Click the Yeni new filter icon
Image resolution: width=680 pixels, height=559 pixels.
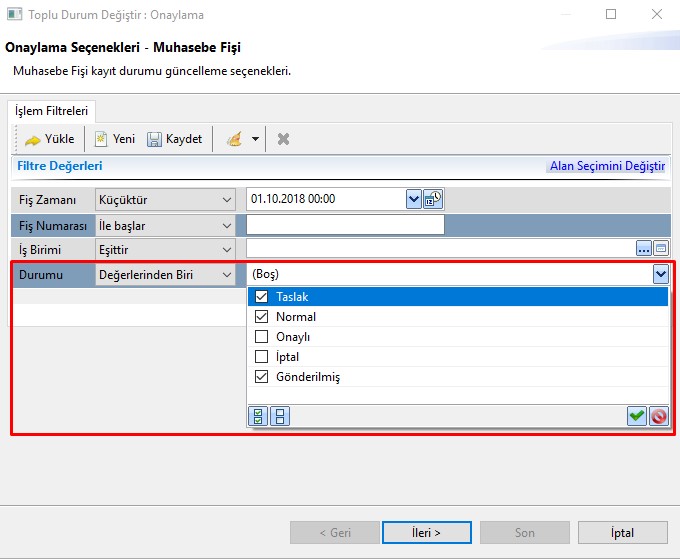[101, 139]
